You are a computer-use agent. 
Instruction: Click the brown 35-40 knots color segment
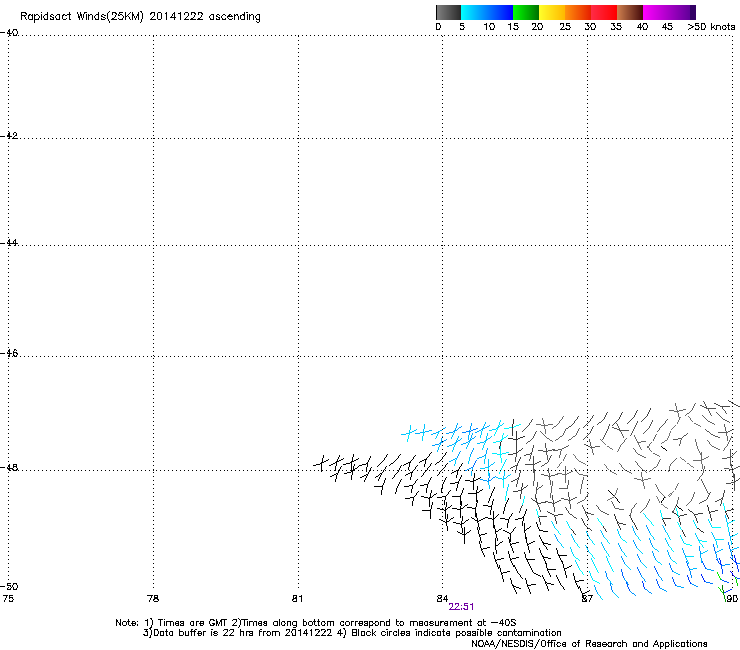tap(630, 12)
